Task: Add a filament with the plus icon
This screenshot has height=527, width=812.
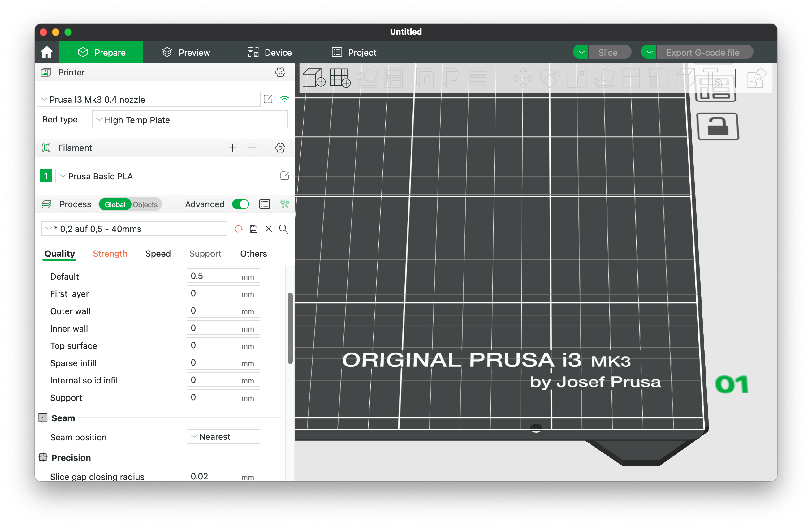Action: 233,148
